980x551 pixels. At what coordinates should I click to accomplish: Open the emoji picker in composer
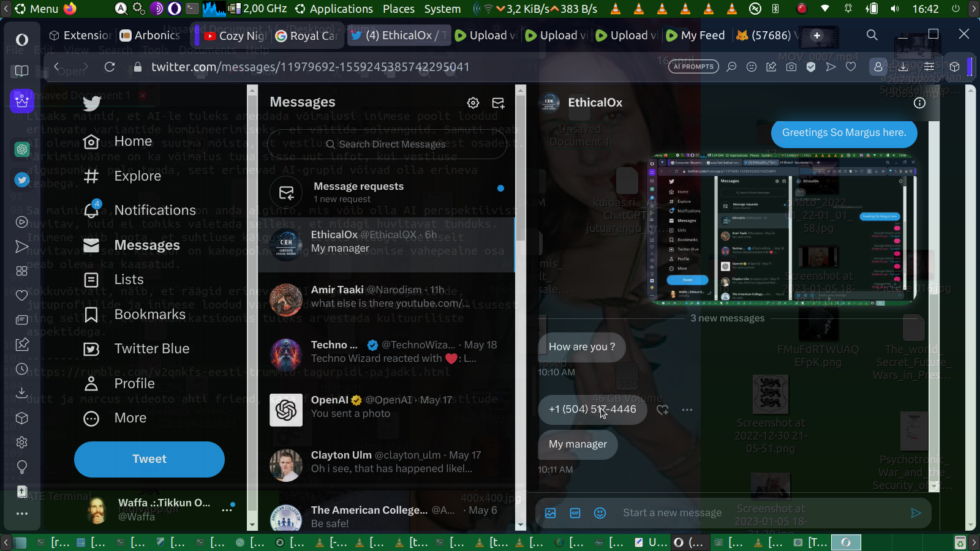(600, 513)
